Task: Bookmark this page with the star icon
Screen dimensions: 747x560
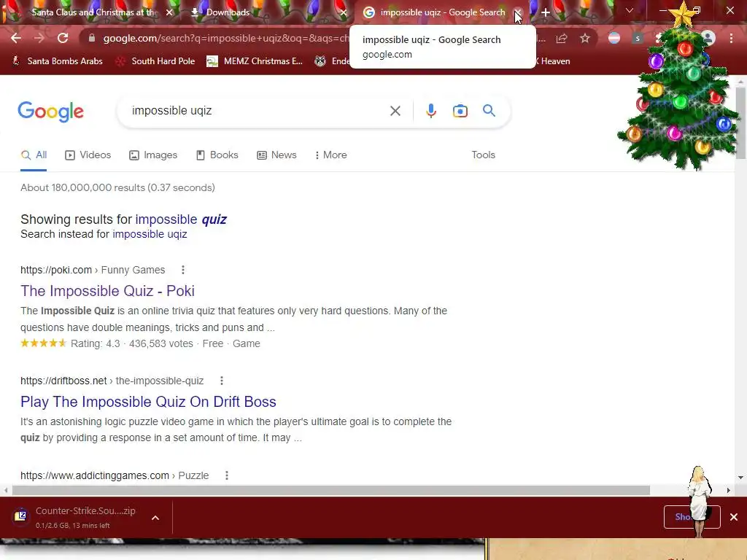Action: [x=585, y=38]
